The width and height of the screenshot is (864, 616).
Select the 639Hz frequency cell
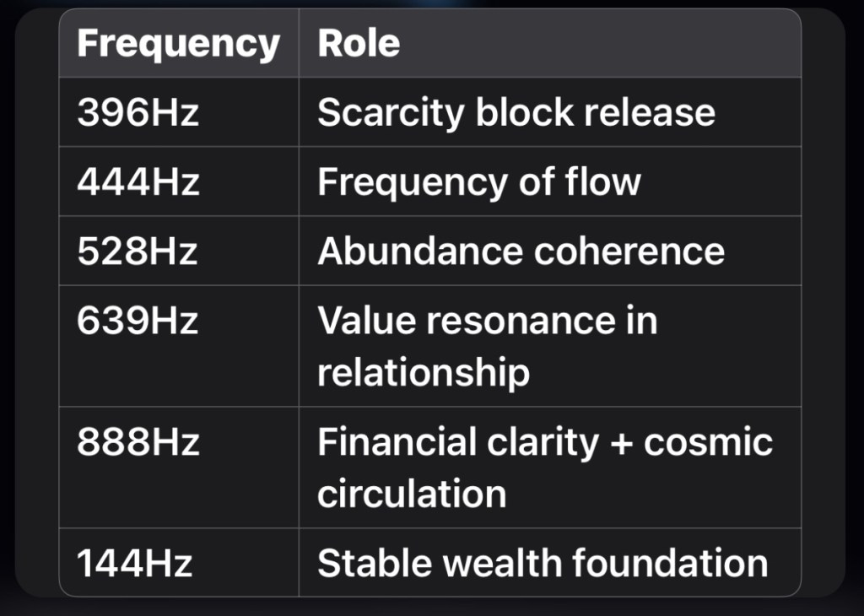(138, 321)
